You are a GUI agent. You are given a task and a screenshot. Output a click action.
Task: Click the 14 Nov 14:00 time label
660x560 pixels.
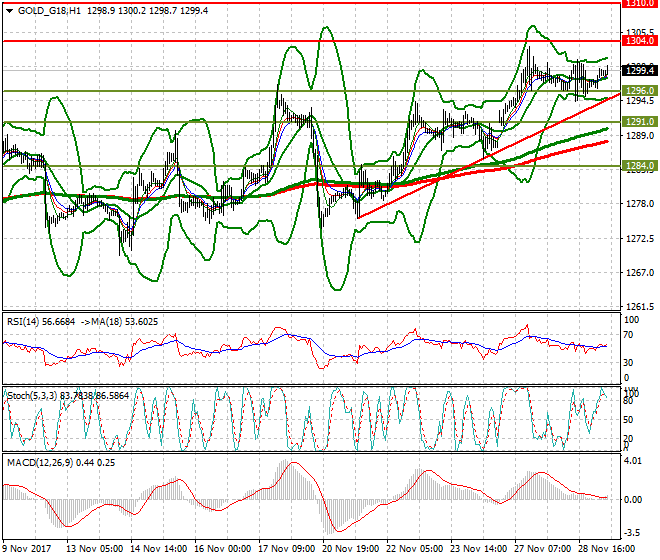(x=159, y=549)
